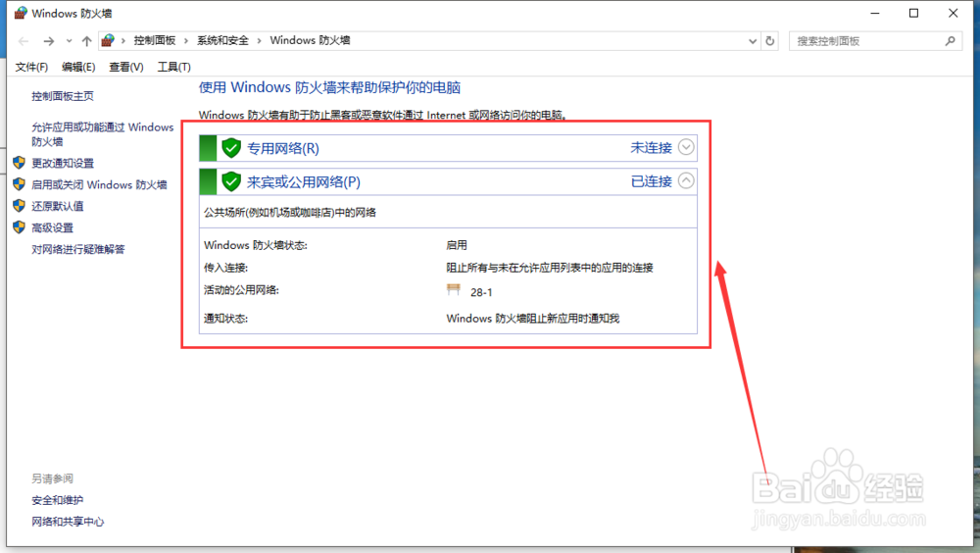Viewport: 980px width, 553px height.
Task: Click the Back navigation arrow
Action: (x=24, y=41)
